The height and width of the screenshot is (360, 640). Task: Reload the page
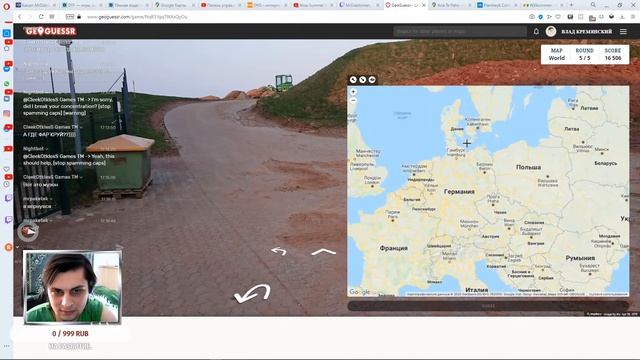41,17
